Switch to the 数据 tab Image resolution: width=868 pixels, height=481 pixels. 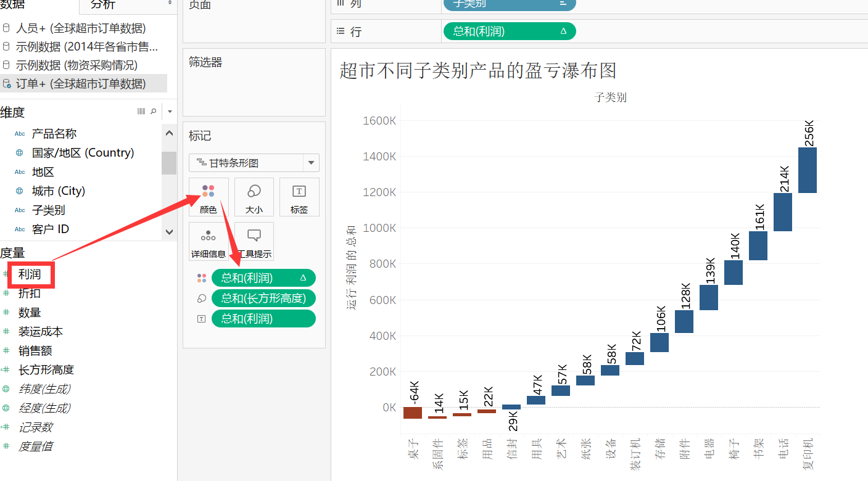pyautogui.click(x=14, y=4)
